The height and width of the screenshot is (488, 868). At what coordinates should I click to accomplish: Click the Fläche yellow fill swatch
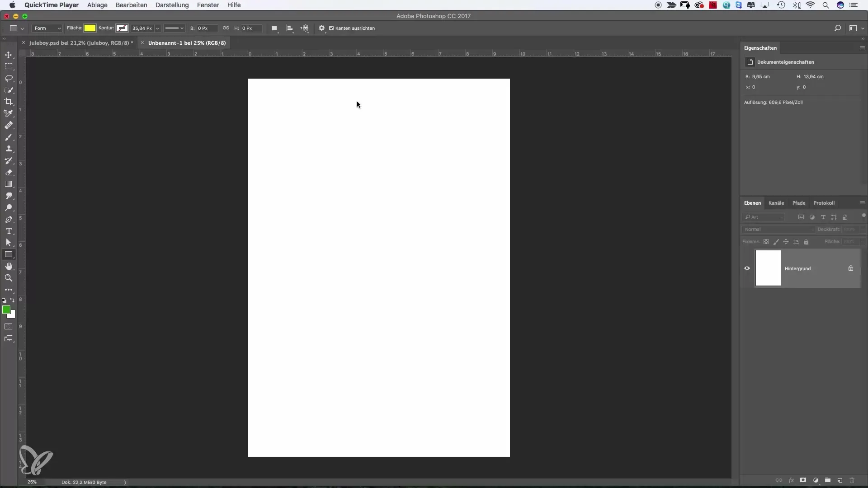point(90,28)
